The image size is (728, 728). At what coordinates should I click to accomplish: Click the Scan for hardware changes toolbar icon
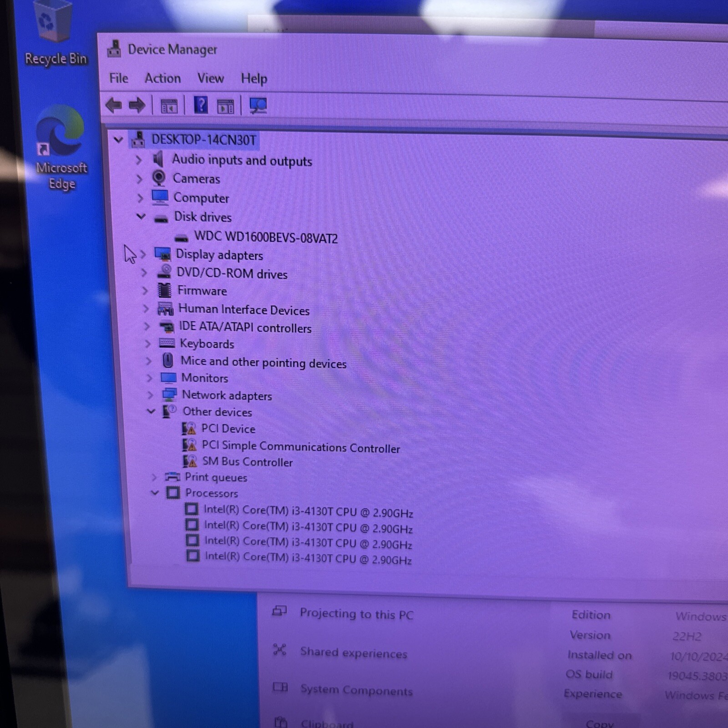tap(258, 106)
